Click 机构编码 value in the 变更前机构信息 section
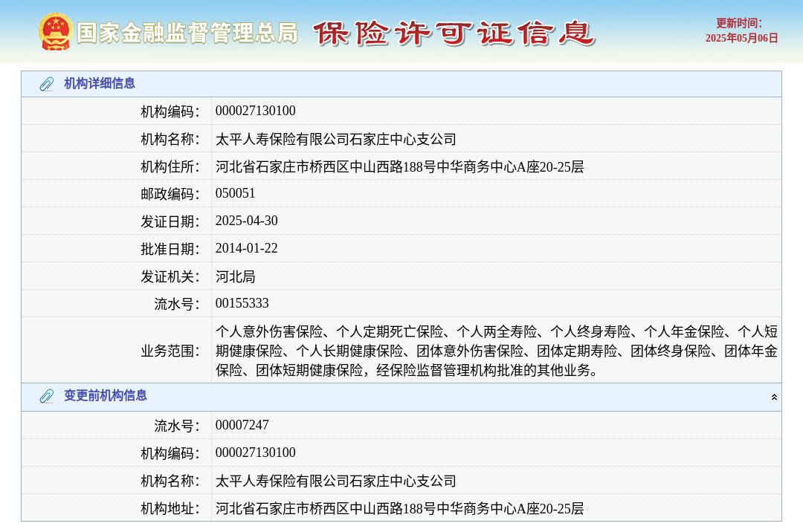Viewport: 803px width, 532px height. (256, 452)
